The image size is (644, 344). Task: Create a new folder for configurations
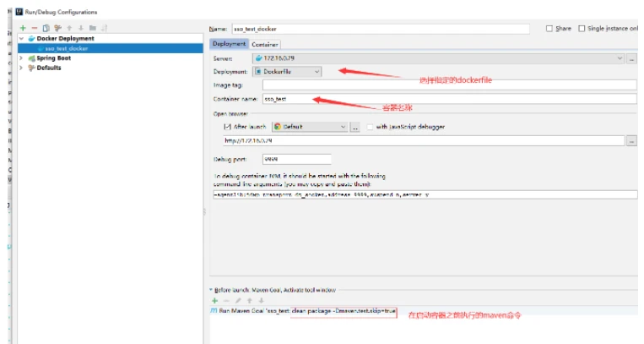[93, 28]
